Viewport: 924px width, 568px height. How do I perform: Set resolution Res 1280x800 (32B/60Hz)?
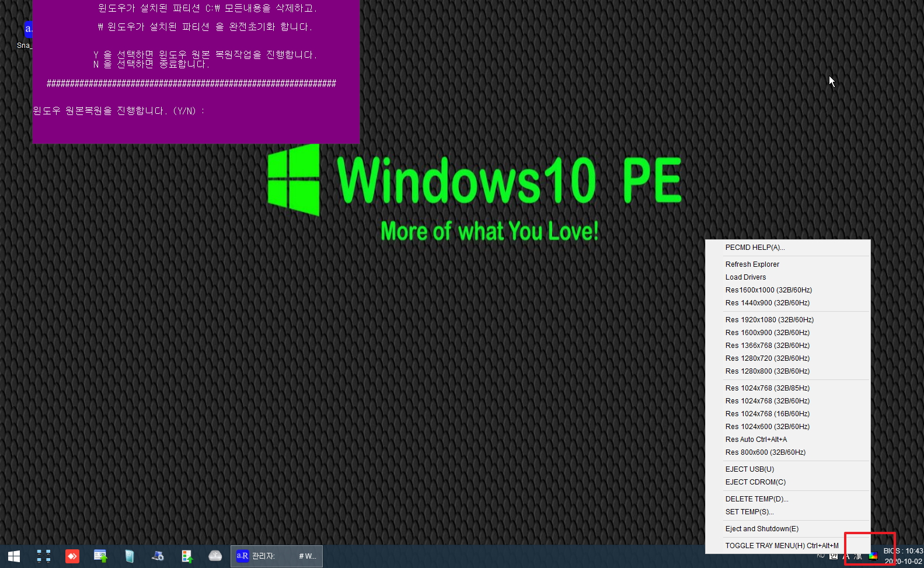click(788, 371)
